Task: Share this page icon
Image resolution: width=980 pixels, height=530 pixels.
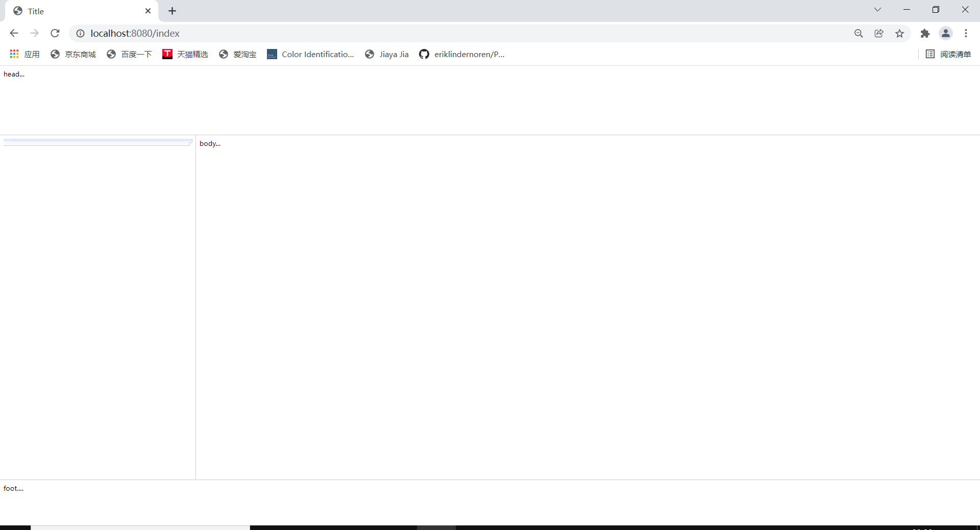Action: [879, 33]
